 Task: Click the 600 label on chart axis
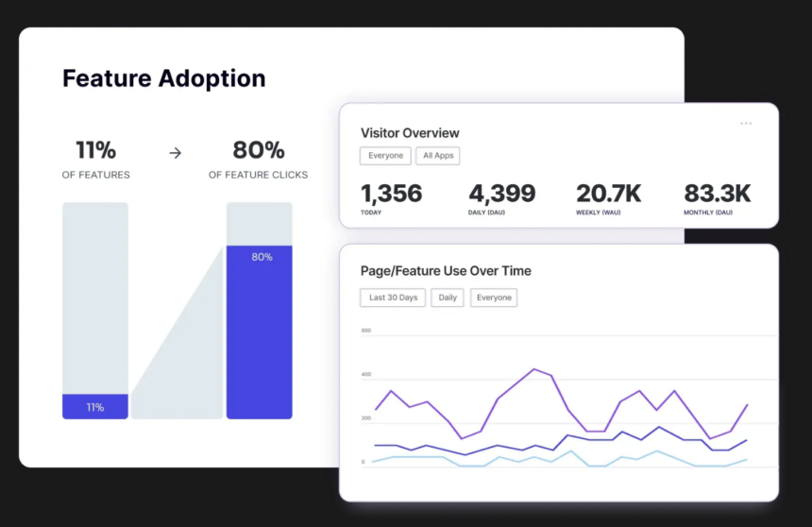[365, 331]
